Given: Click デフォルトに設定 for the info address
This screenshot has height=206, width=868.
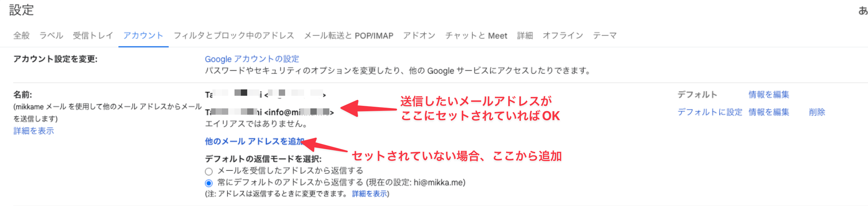Looking at the screenshot, I should pyautogui.click(x=710, y=112).
